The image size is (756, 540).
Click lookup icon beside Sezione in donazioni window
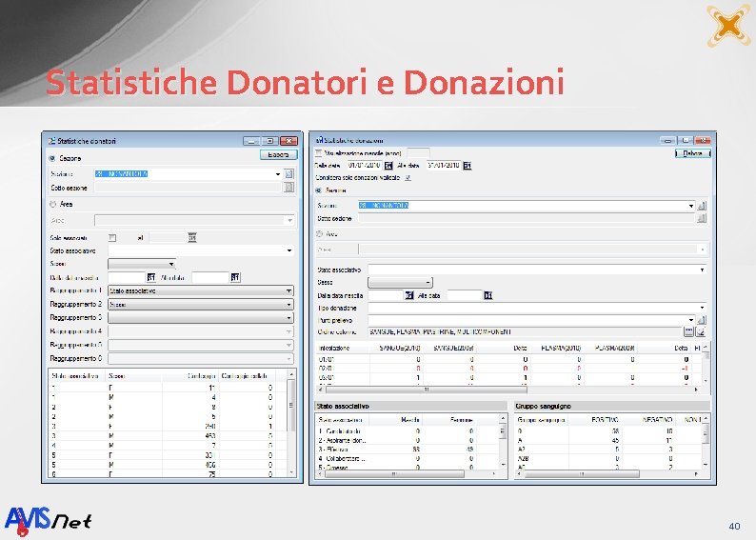click(x=702, y=206)
